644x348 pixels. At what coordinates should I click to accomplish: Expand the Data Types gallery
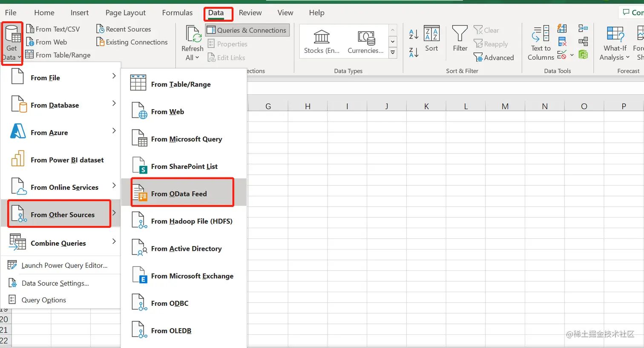(x=393, y=52)
